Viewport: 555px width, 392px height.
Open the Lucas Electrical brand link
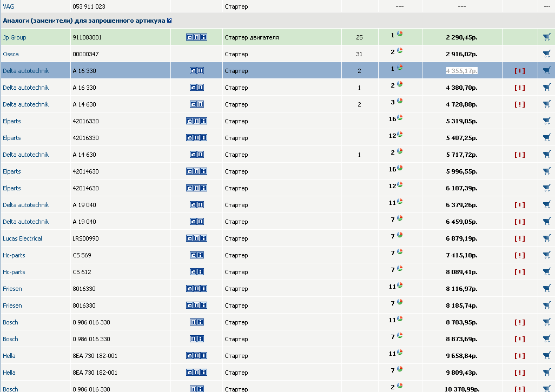(x=22, y=238)
